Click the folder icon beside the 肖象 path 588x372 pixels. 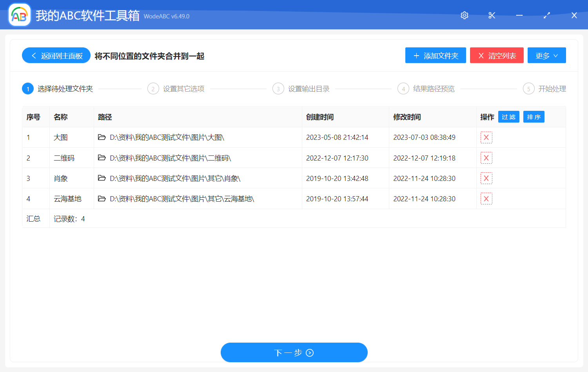102,178
